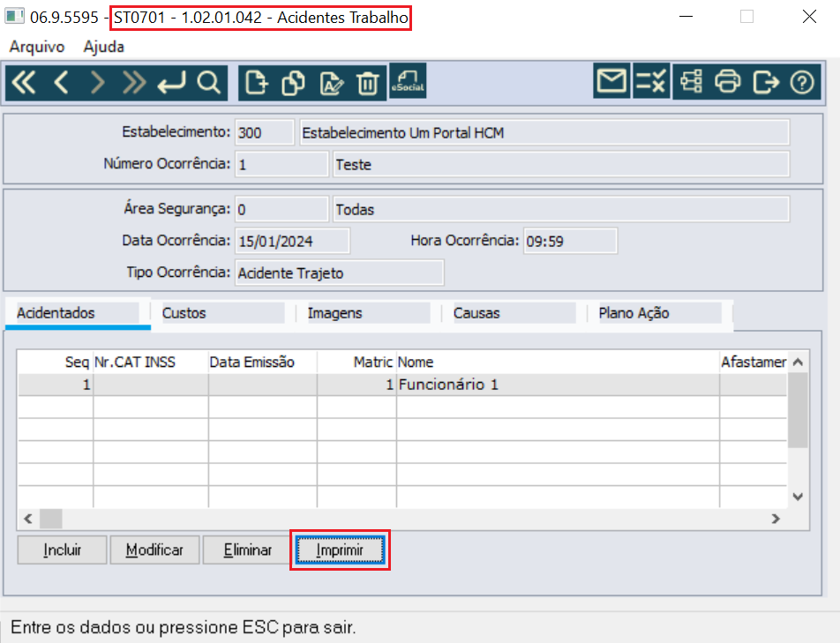Click the Área Segurança code field
840x643 pixels.
[281, 209]
